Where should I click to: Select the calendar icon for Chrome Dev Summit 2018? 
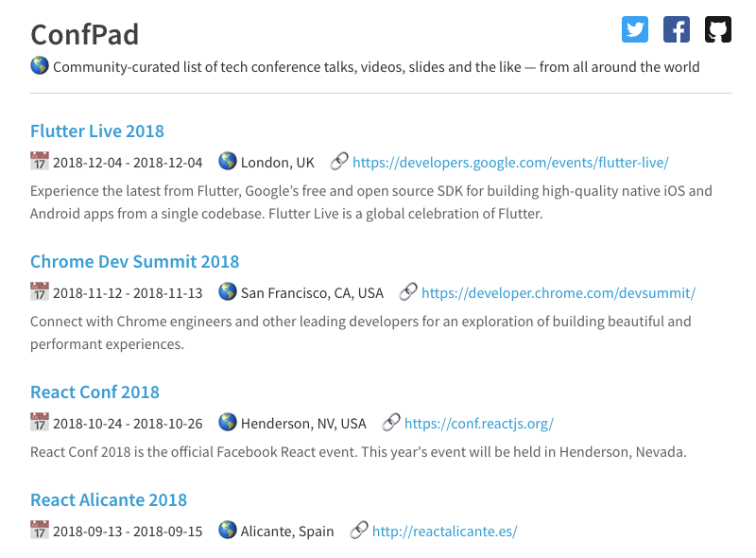click(x=40, y=292)
